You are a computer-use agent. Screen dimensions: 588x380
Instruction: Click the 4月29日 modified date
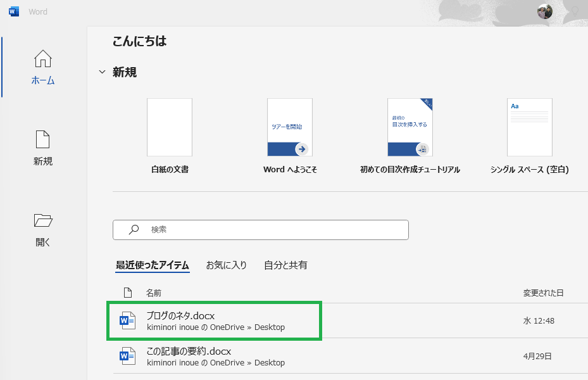coord(537,356)
